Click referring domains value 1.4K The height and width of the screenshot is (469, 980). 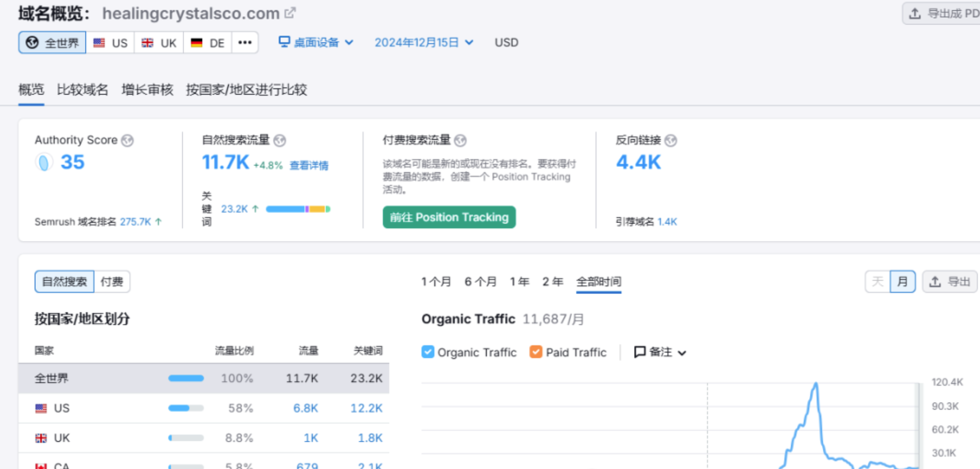pyautogui.click(x=667, y=221)
